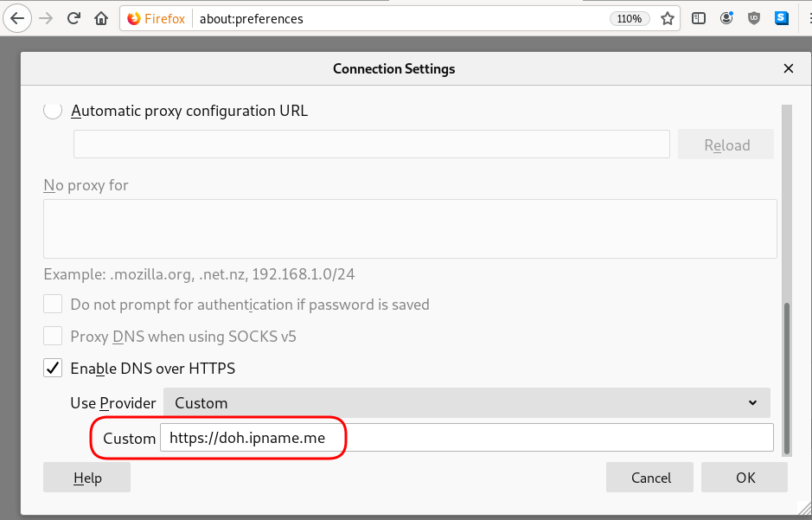Click the 110% zoom level badge
This screenshot has width=812, height=520.
click(630, 18)
